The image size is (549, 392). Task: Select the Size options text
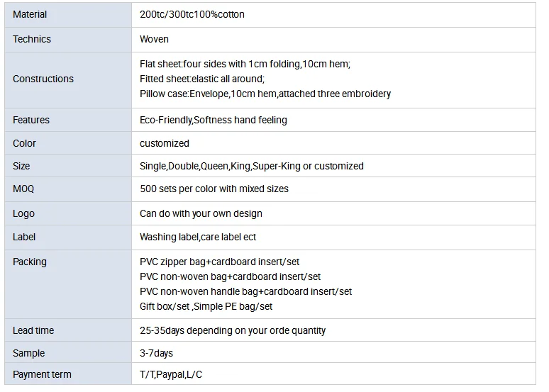(252, 166)
